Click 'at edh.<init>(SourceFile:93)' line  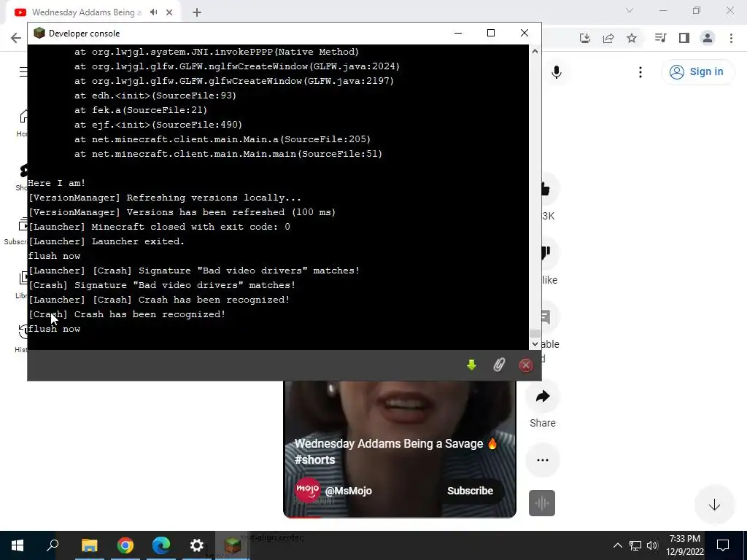coord(155,96)
